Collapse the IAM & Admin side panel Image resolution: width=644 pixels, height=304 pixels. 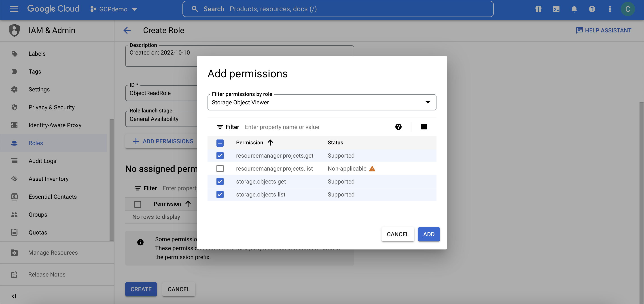click(14, 296)
